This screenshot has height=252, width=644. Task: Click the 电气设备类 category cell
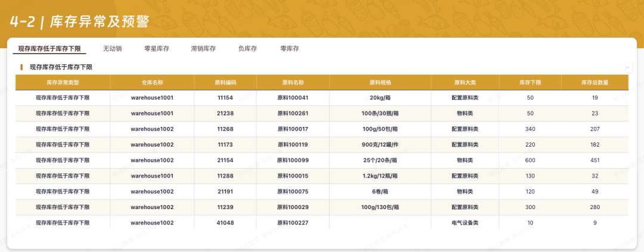click(465, 222)
